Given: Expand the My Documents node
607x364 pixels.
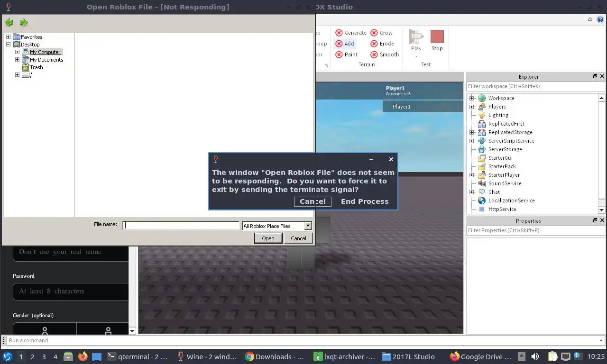Looking at the screenshot, I should (x=17, y=60).
